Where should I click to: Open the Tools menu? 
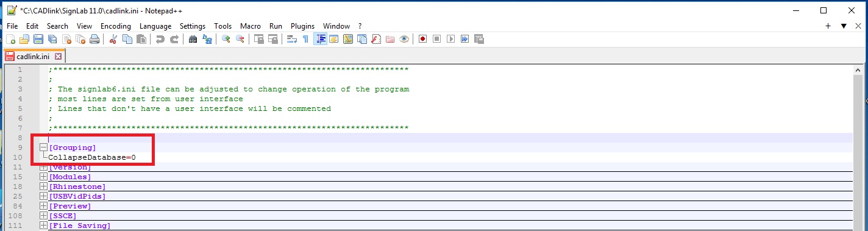click(223, 26)
